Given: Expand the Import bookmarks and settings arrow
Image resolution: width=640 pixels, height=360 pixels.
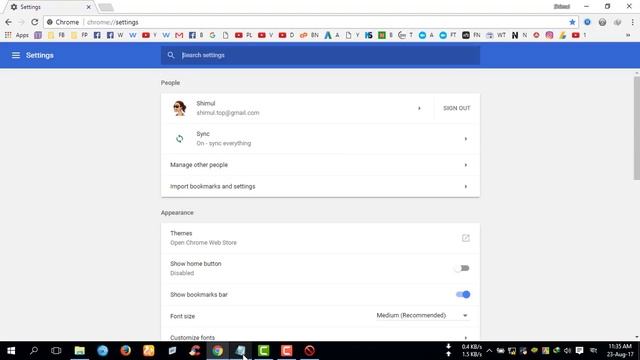Looking at the screenshot, I should click(x=465, y=187).
